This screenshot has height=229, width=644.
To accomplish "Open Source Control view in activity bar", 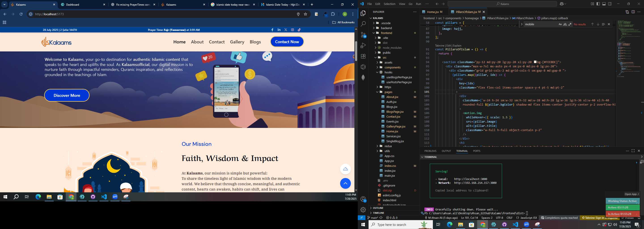I will tap(363, 35).
